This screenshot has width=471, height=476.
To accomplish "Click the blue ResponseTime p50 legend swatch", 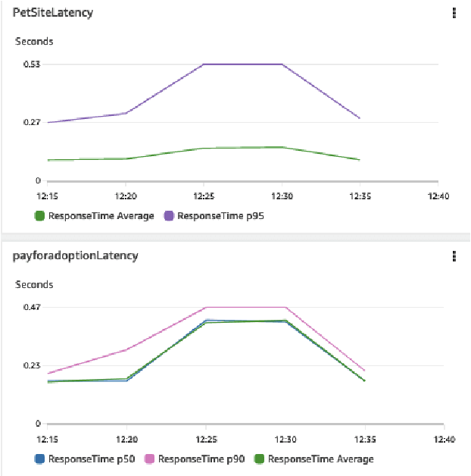I will click(40, 459).
